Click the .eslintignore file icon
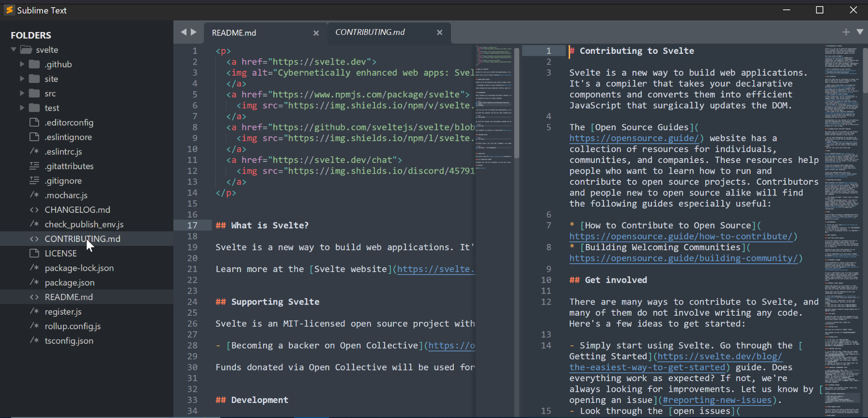This screenshot has height=418, width=868. (x=34, y=137)
